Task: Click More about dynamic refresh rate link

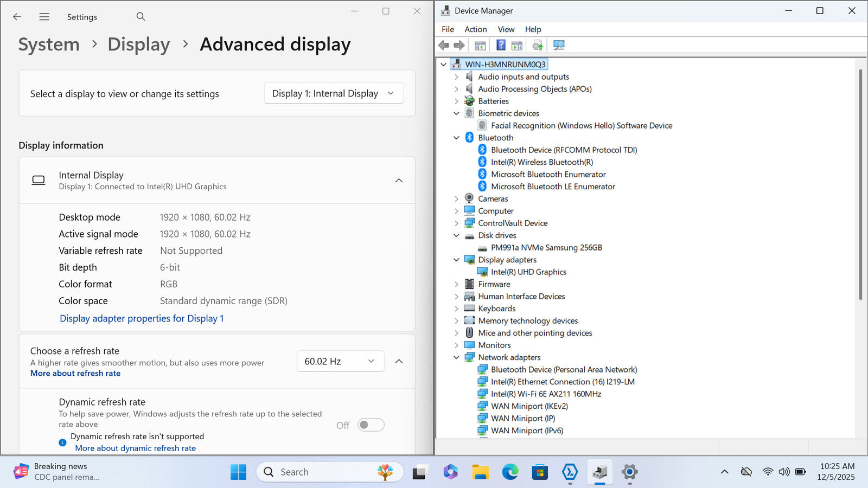Action: point(135,448)
